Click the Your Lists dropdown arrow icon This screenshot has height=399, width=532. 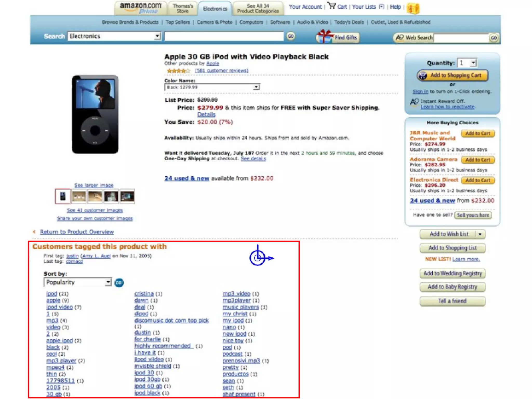(x=381, y=7)
